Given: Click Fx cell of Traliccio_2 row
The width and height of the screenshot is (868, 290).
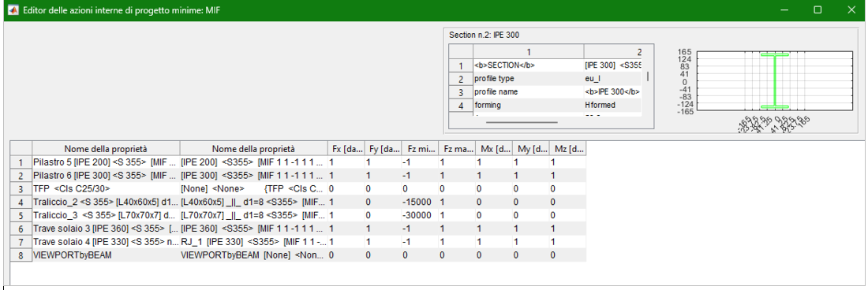Looking at the screenshot, I should pos(346,203).
